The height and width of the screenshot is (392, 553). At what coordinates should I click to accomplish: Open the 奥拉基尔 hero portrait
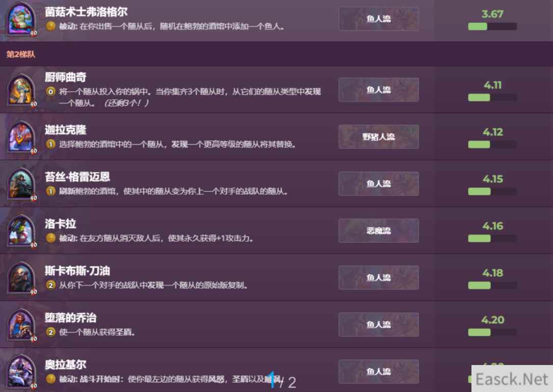click(x=21, y=371)
